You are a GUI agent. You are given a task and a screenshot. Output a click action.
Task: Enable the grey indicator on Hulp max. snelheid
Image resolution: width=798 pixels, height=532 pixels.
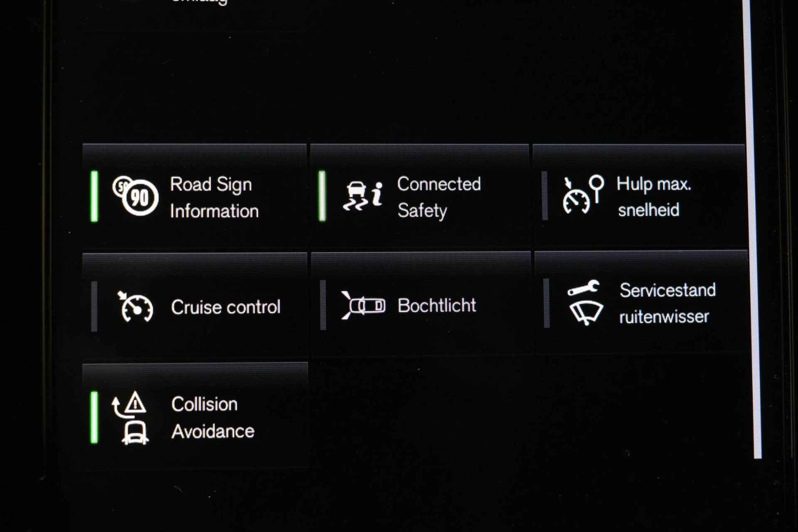tap(545, 195)
